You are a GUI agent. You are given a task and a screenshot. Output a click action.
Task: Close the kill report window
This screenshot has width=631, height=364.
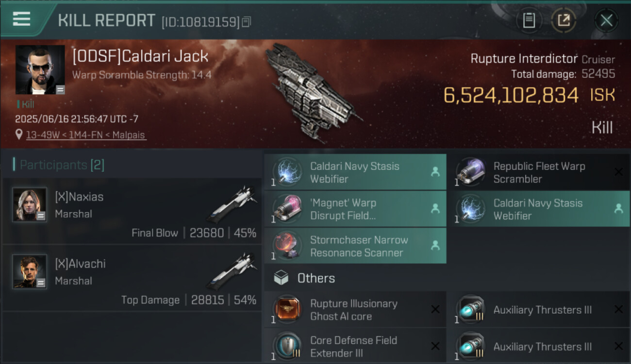click(x=606, y=20)
